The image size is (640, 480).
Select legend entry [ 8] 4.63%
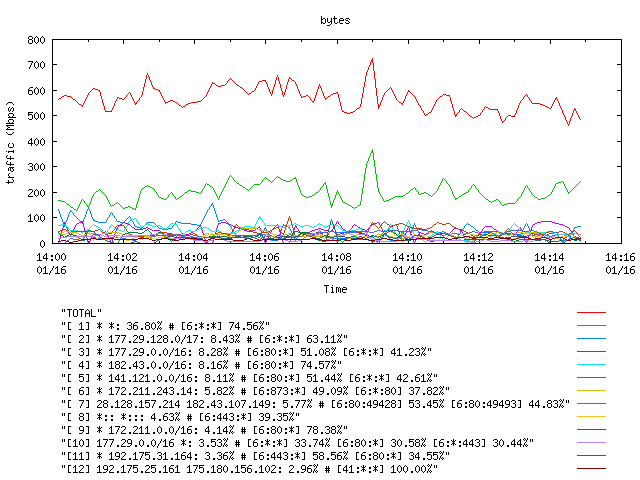[x=180, y=417]
